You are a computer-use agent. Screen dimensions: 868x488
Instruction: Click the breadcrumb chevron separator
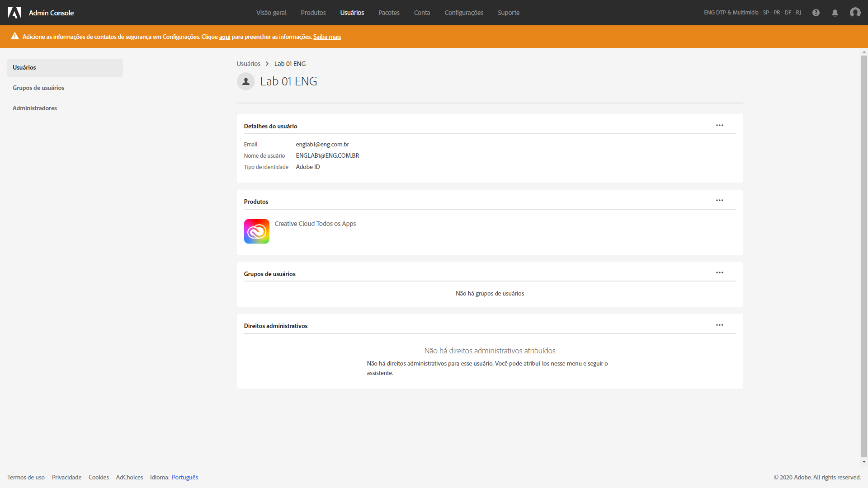click(x=267, y=64)
